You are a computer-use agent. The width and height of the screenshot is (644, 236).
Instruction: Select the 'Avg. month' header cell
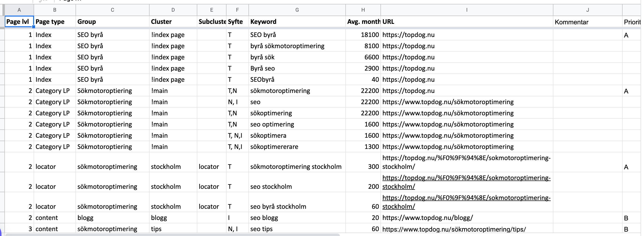point(363,22)
